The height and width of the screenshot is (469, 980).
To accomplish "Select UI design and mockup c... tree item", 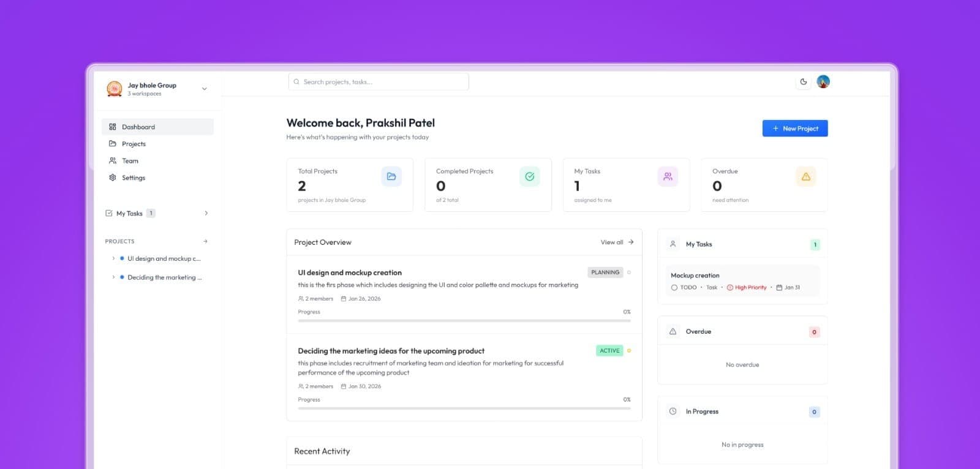I will point(164,258).
